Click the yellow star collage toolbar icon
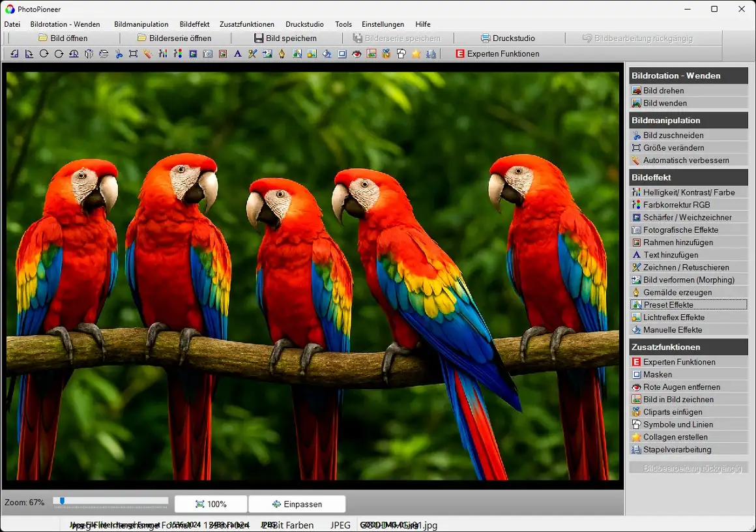756x532 pixels. click(x=416, y=54)
